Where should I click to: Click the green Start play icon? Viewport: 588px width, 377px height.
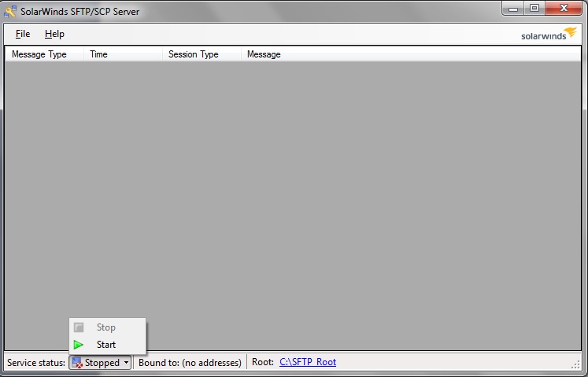click(79, 345)
